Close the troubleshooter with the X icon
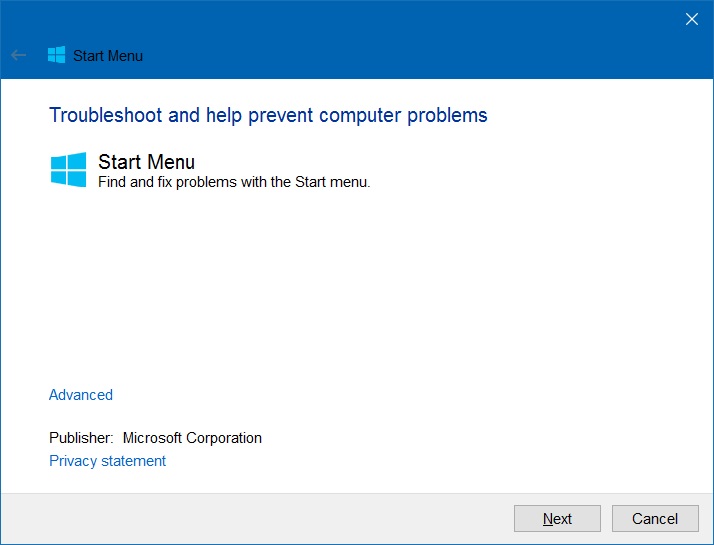Screen dimensions: 714x545 point(691,19)
